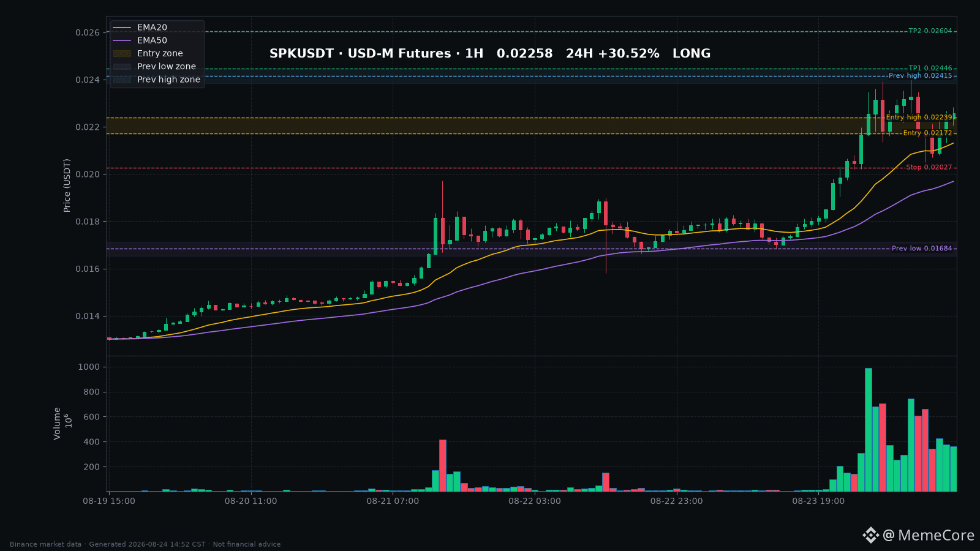Click the 0.020 price axis tick

[x=88, y=174]
